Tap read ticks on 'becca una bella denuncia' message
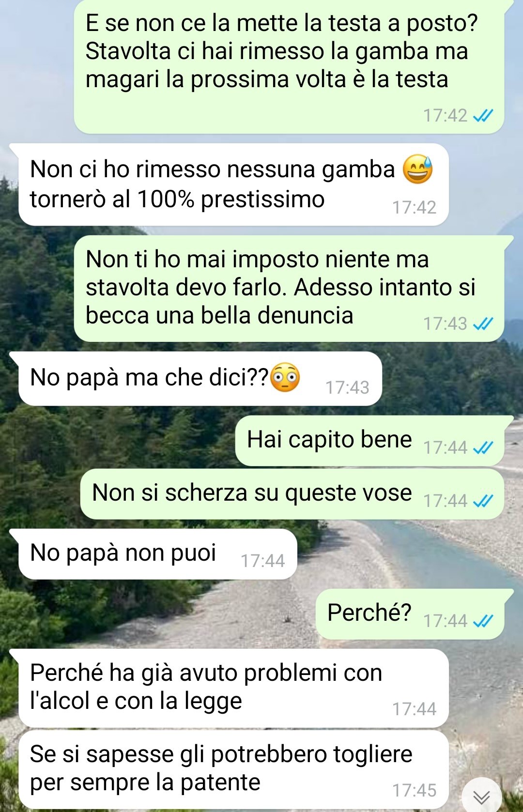Viewport: 523px width, 812px height. point(483,324)
